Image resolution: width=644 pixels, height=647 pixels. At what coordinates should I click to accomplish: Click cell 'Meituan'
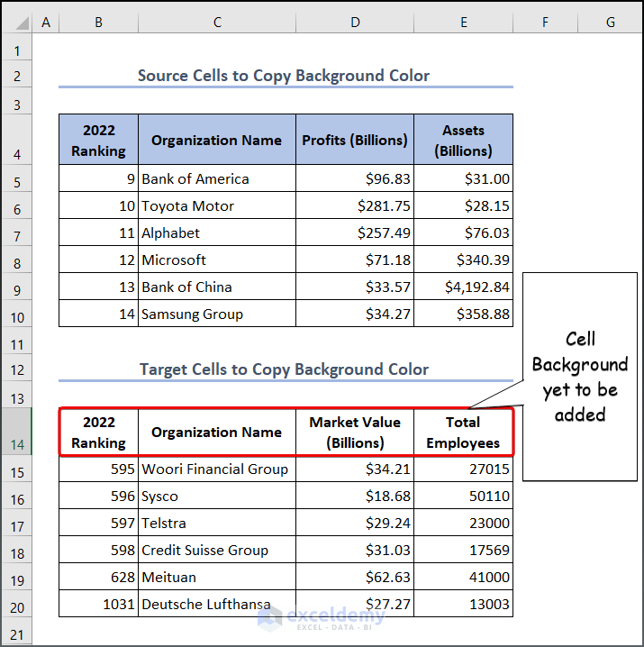coord(217,577)
